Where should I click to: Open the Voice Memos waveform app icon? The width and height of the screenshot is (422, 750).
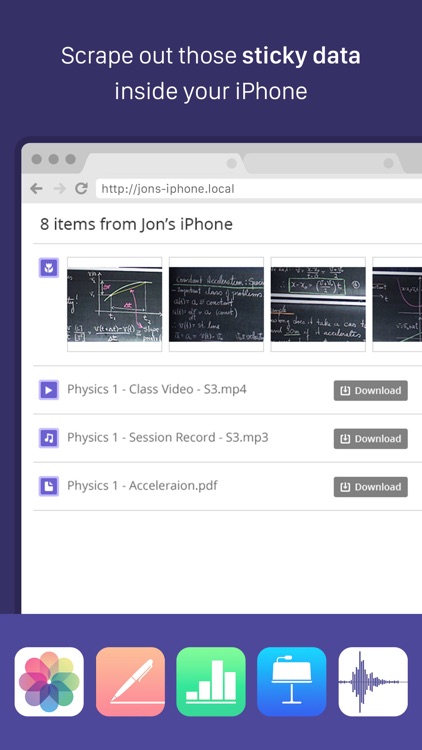click(373, 682)
